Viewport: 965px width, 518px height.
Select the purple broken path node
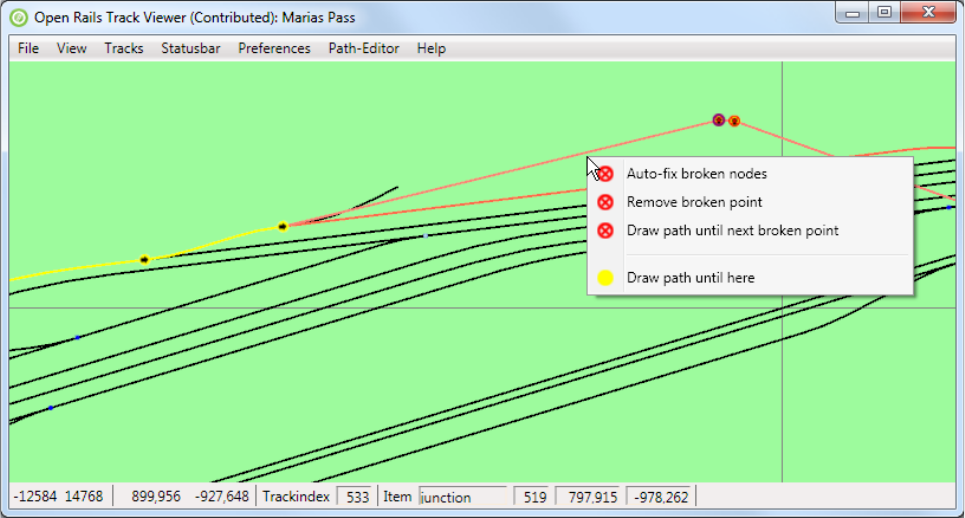coord(718,120)
